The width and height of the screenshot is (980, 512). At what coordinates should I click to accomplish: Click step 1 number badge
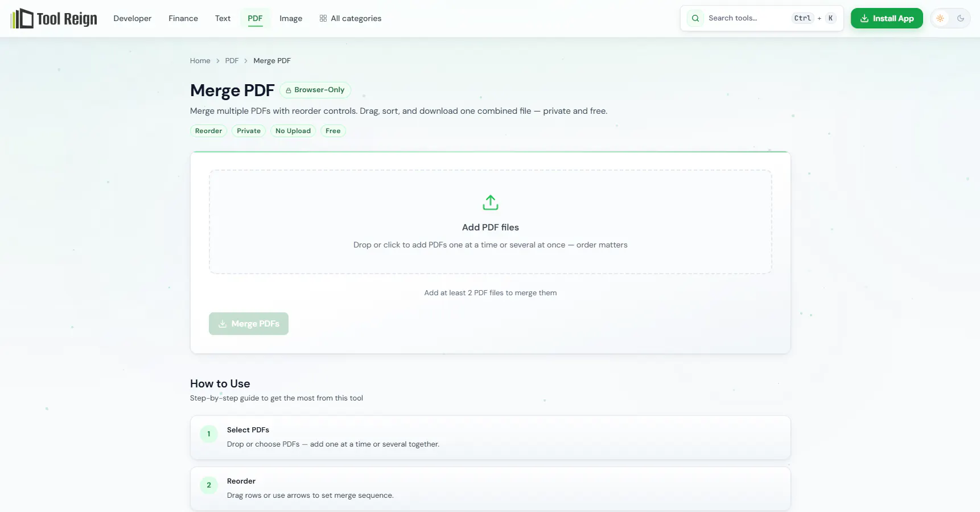point(209,434)
